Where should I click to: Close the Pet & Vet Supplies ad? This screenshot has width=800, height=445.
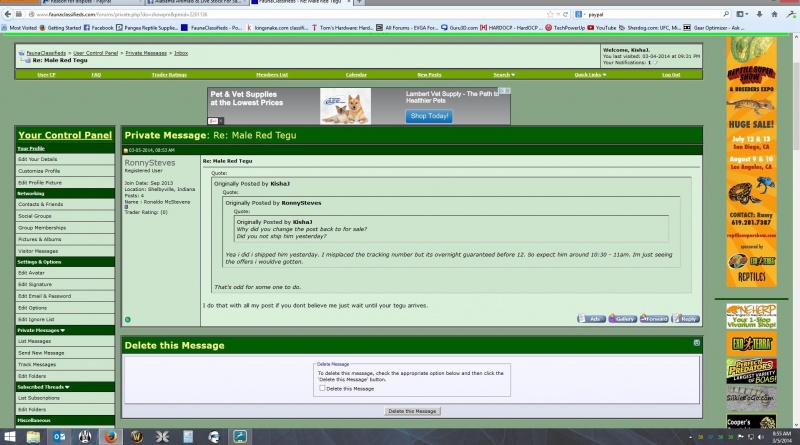coord(507,90)
